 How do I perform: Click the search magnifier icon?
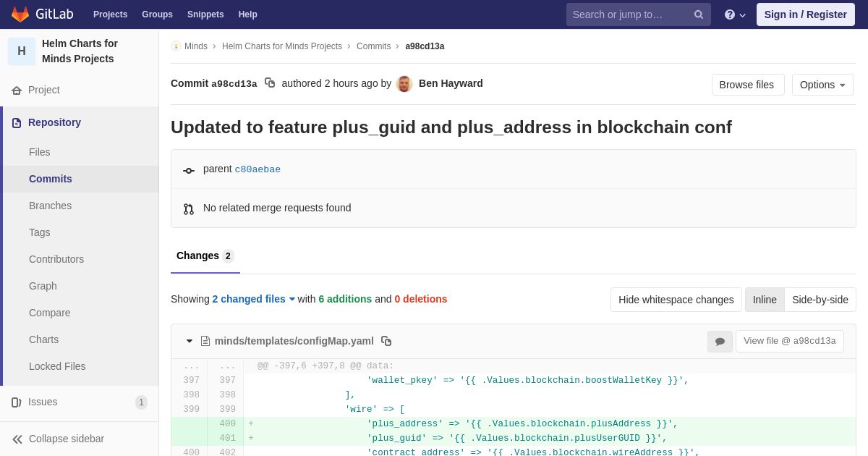(x=699, y=14)
